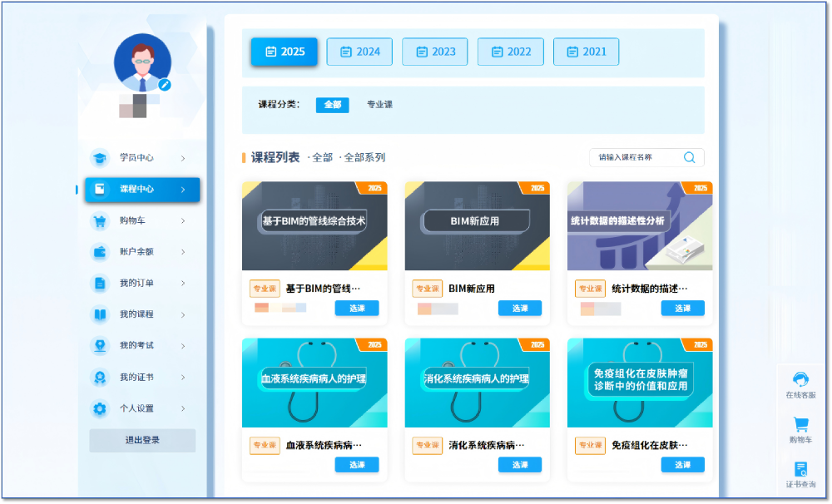832x504 pixels.
Task: Click the My Certificates badge icon
Action: (100, 378)
